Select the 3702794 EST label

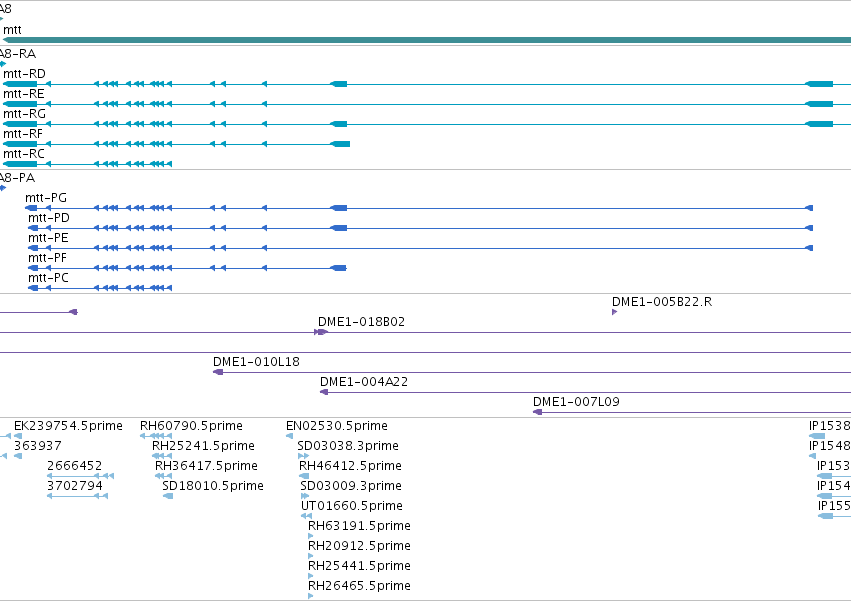[x=75, y=486]
